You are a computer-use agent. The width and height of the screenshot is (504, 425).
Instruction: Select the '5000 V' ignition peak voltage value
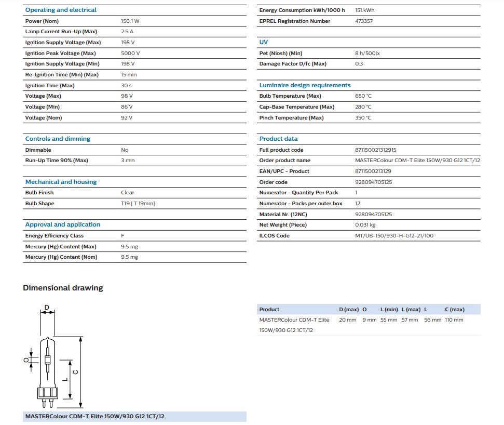(x=130, y=54)
